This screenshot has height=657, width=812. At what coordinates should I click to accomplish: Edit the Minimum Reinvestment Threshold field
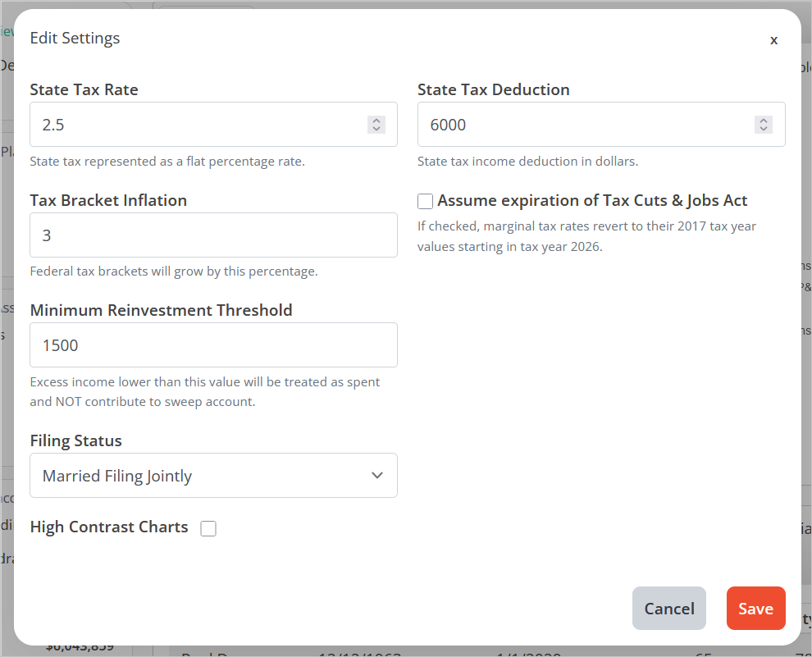point(213,345)
